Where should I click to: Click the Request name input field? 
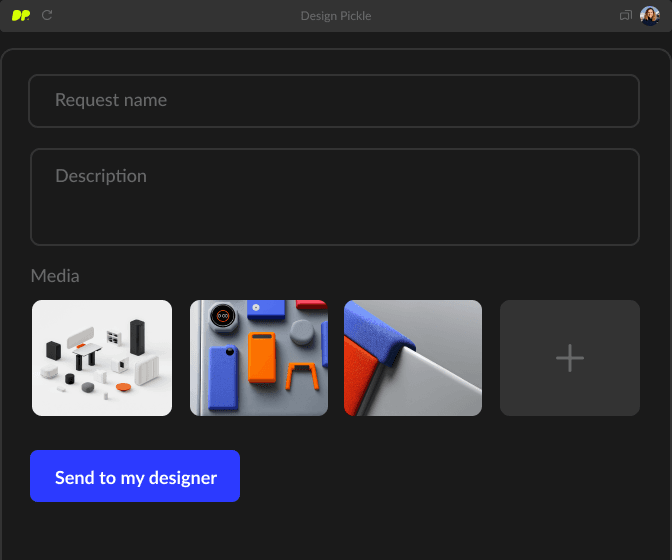coord(334,101)
